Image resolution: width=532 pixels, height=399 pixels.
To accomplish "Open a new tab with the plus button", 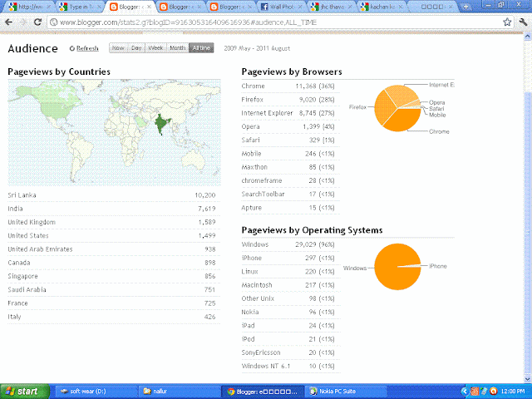I will pyautogui.click(x=465, y=7).
